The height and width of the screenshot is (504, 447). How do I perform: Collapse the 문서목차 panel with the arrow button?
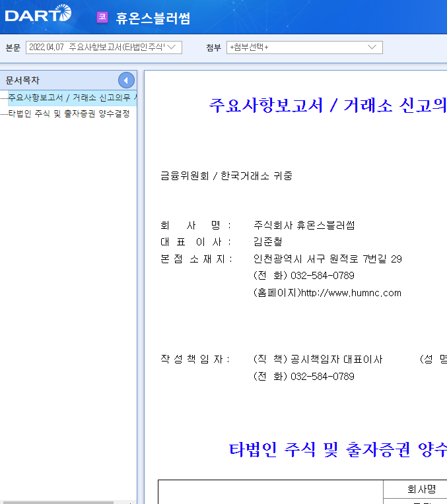pyautogui.click(x=126, y=80)
